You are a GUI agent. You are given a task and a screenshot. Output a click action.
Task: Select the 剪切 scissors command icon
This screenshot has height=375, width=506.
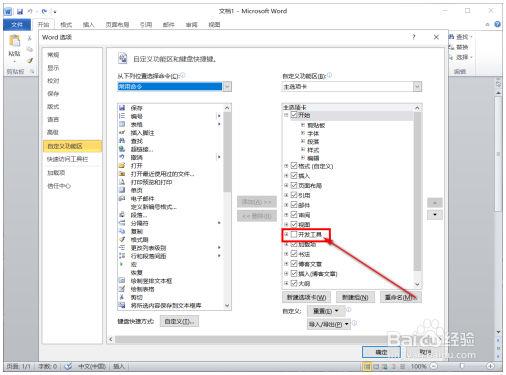[122, 297]
